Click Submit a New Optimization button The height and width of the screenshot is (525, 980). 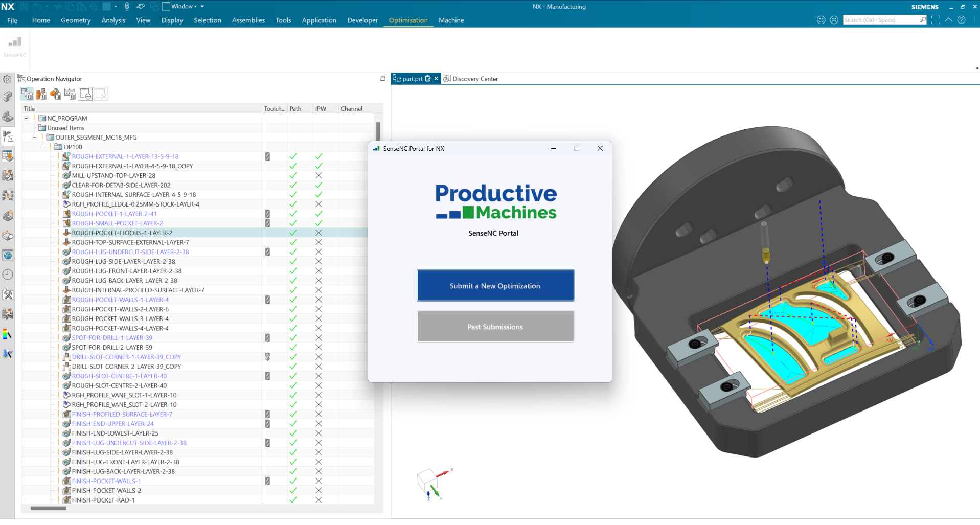(495, 286)
